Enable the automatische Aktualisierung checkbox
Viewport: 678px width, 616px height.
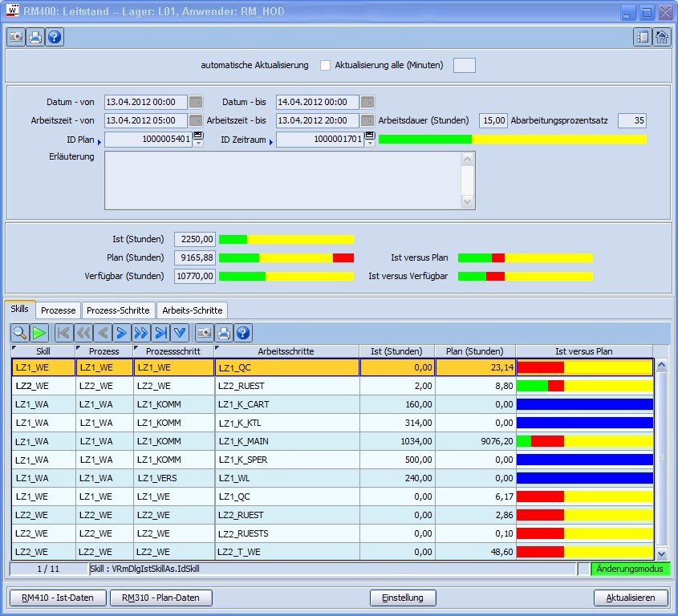pyautogui.click(x=325, y=65)
